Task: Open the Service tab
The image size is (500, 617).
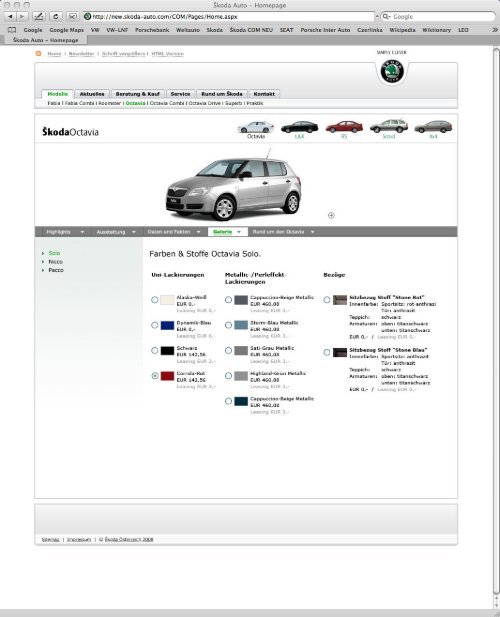Action: 180,94
